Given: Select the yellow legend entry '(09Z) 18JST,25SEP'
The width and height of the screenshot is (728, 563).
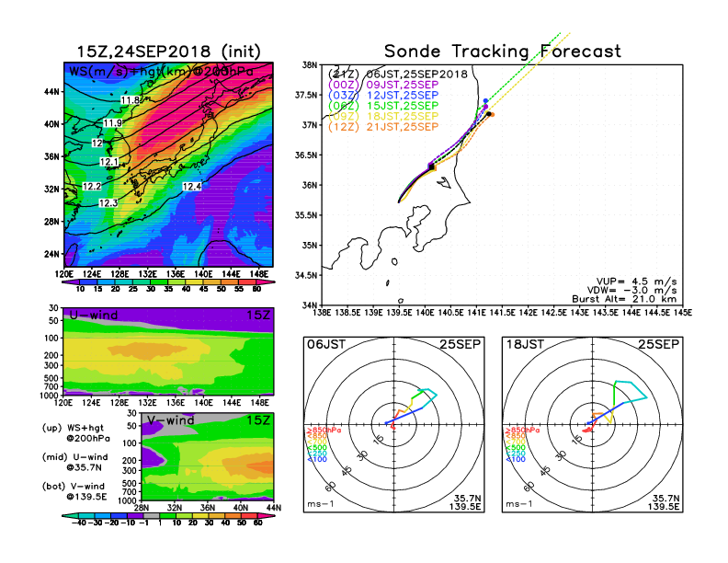Looking at the screenshot, I should click(x=383, y=116).
